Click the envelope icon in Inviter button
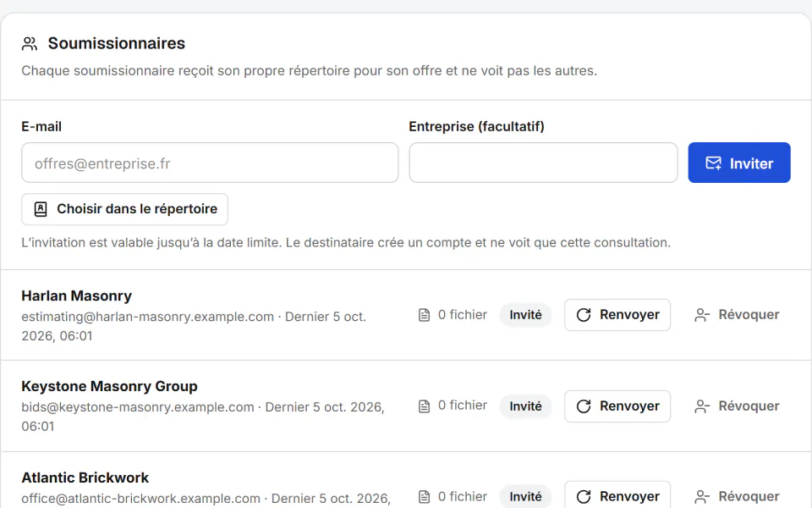The width and height of the screenshot is (812, 508). click(x=713, y=163)
